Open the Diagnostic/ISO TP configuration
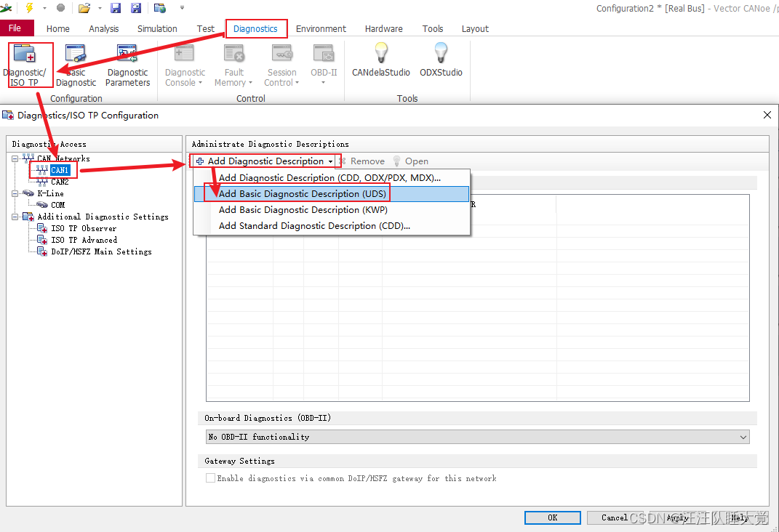This screenshot has height=532, width=779. 24,65
